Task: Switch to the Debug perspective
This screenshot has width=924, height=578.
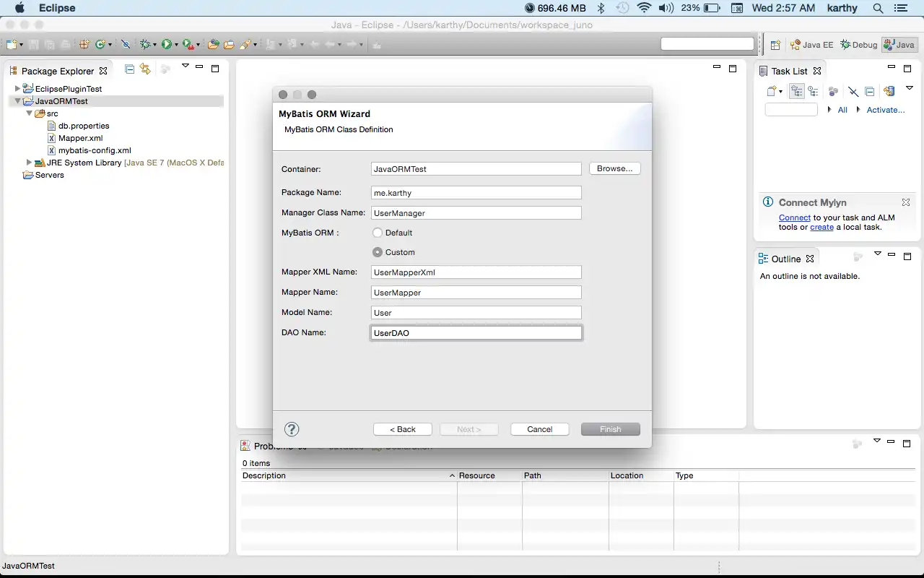Action: [858, 45]
